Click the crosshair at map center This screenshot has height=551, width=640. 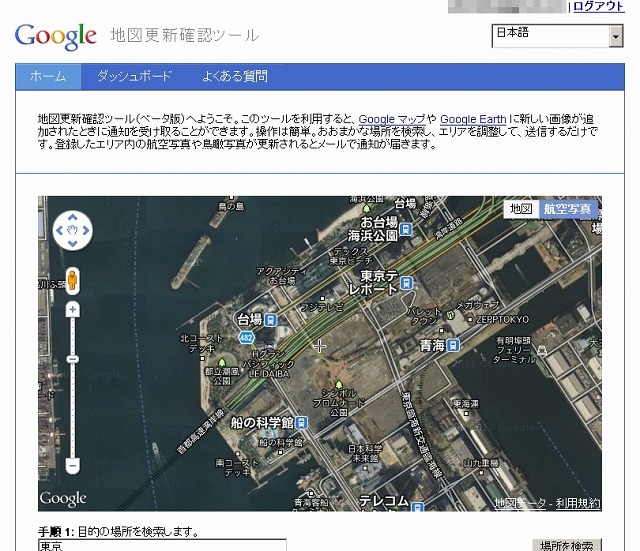pos(320,347)
